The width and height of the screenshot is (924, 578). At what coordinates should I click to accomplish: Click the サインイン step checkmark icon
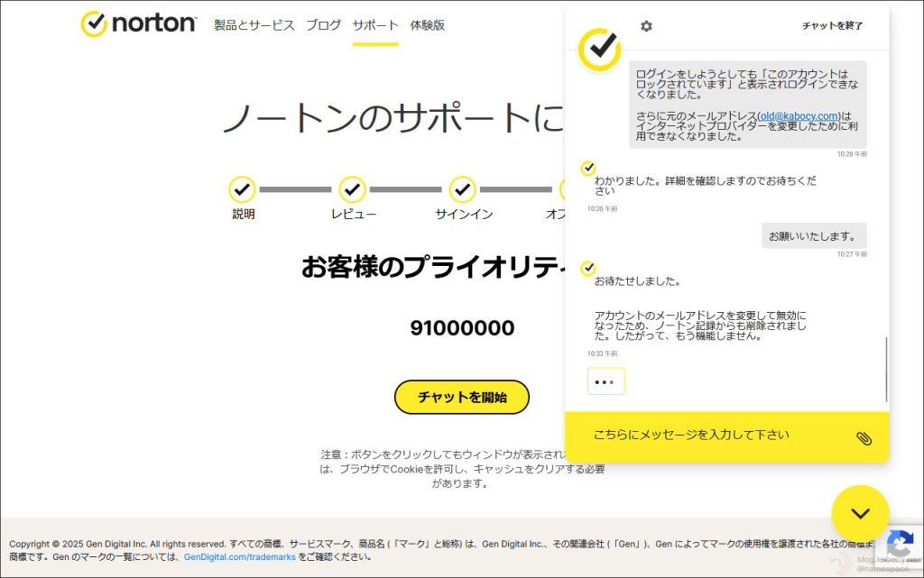click(x=463, y=189)
